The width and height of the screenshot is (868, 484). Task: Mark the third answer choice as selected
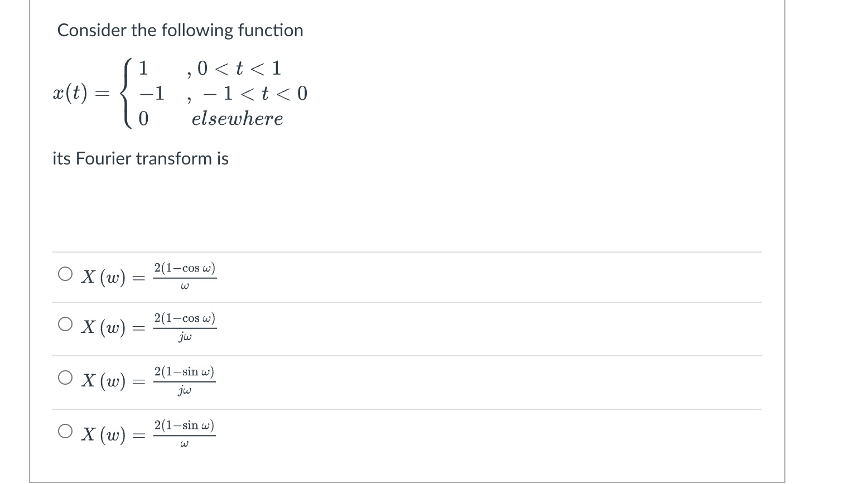point(65,377)
